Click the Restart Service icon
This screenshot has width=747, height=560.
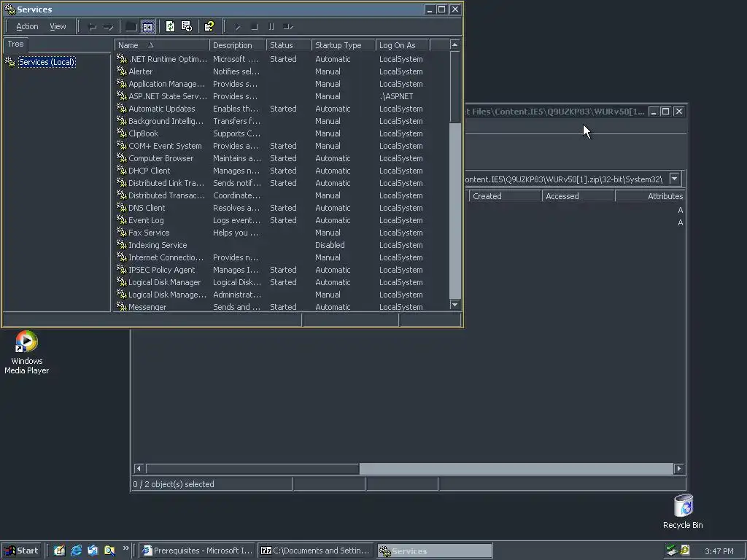[287, 27]
